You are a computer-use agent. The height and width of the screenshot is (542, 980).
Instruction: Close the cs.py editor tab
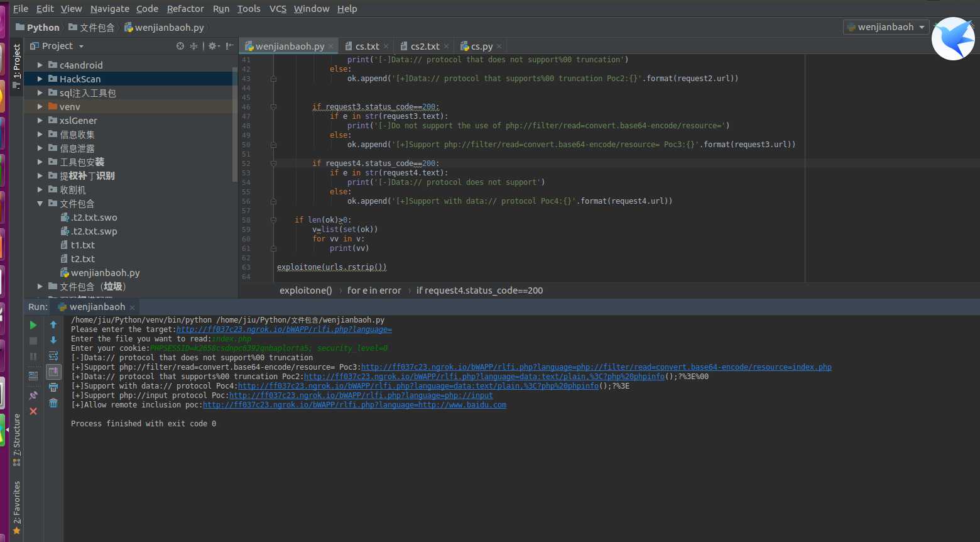coord(499,47)
